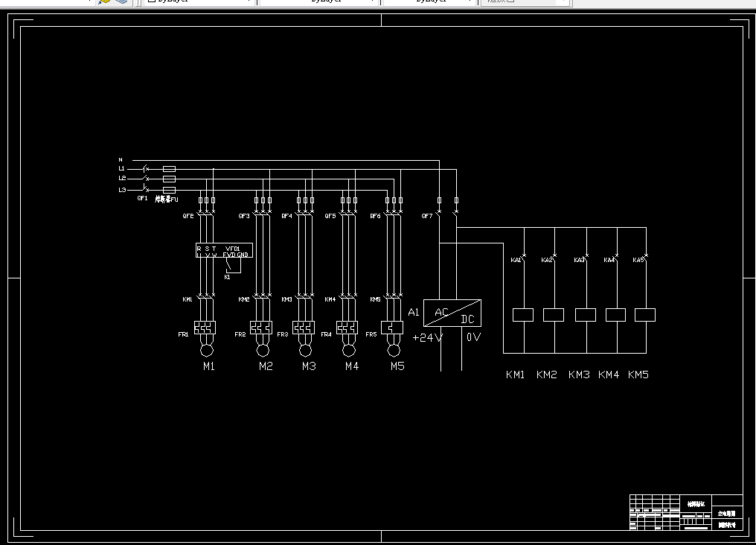Select the QF7 breaker label
Image resolution: width=756 pixels, height=545 pixels.
426,216
